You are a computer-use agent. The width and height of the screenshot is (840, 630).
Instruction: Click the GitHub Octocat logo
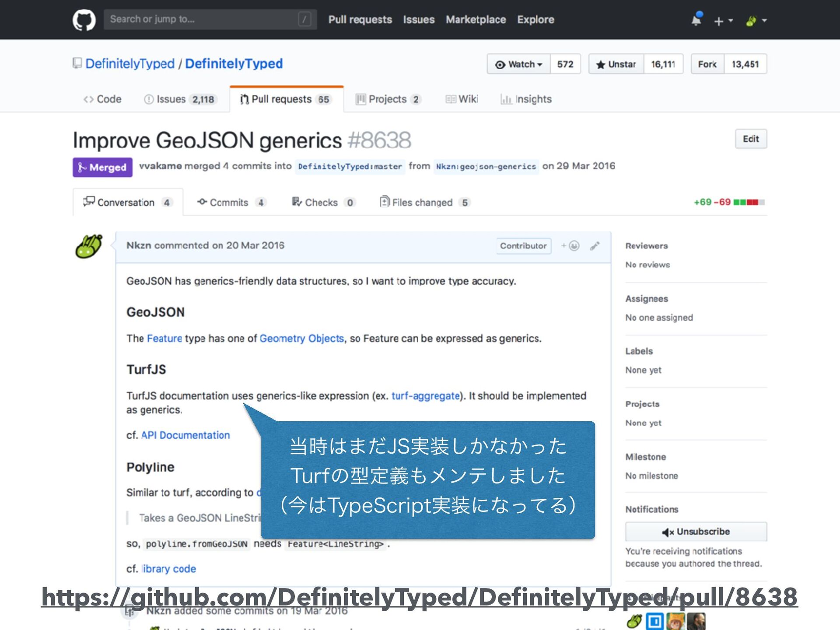[84, 20]
